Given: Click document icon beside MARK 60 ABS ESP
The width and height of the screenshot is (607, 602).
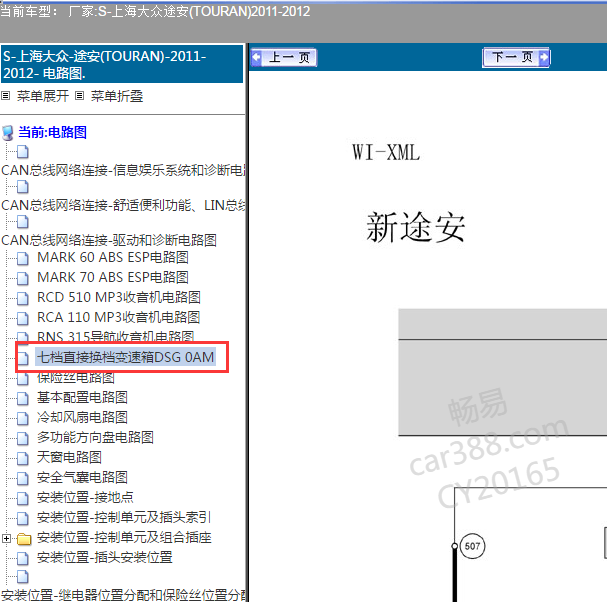Looking at the screenshot, I should pos(22,258).
